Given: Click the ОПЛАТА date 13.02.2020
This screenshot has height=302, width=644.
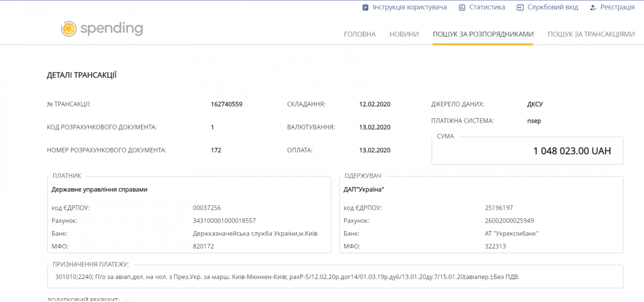Looking at the screenshot, I should pyautogui.click(x=375, y=150).
